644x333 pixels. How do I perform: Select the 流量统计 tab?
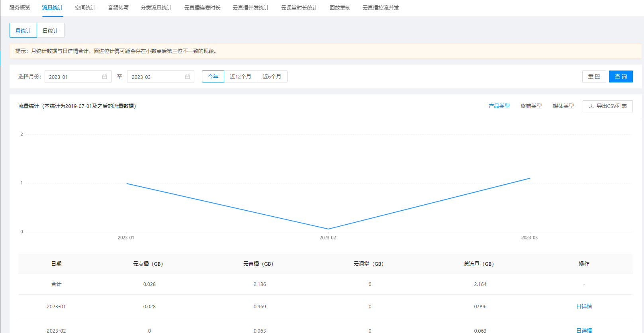(x=53, y=8)
